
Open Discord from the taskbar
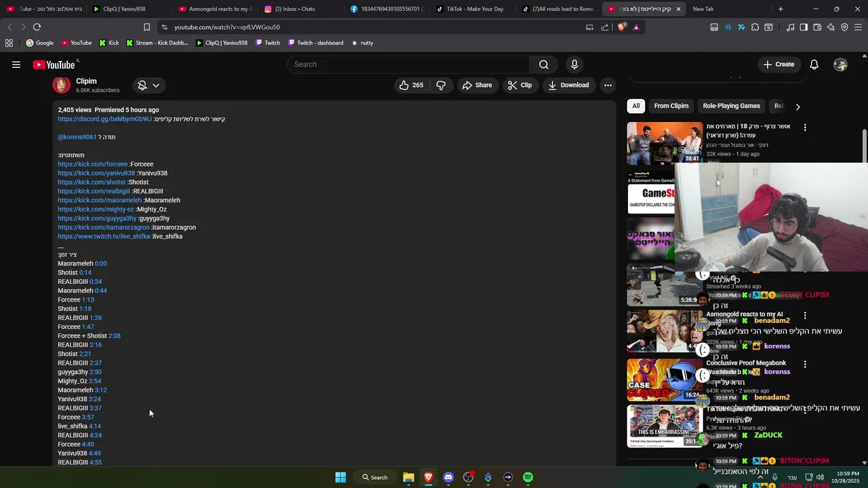coord(448,477)
